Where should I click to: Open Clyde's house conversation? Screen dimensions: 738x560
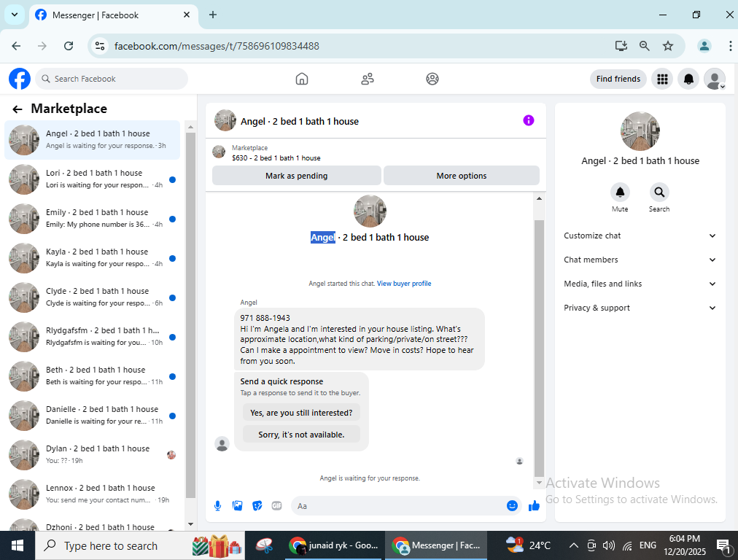92,297
